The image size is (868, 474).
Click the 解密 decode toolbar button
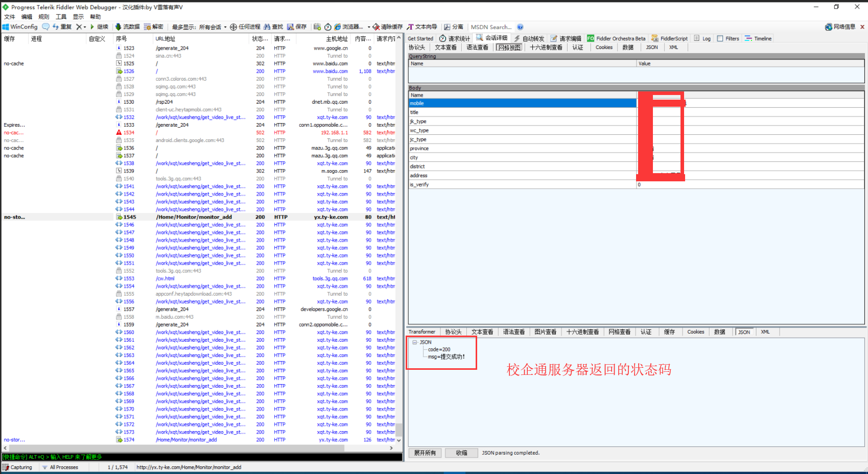(153, 27)
